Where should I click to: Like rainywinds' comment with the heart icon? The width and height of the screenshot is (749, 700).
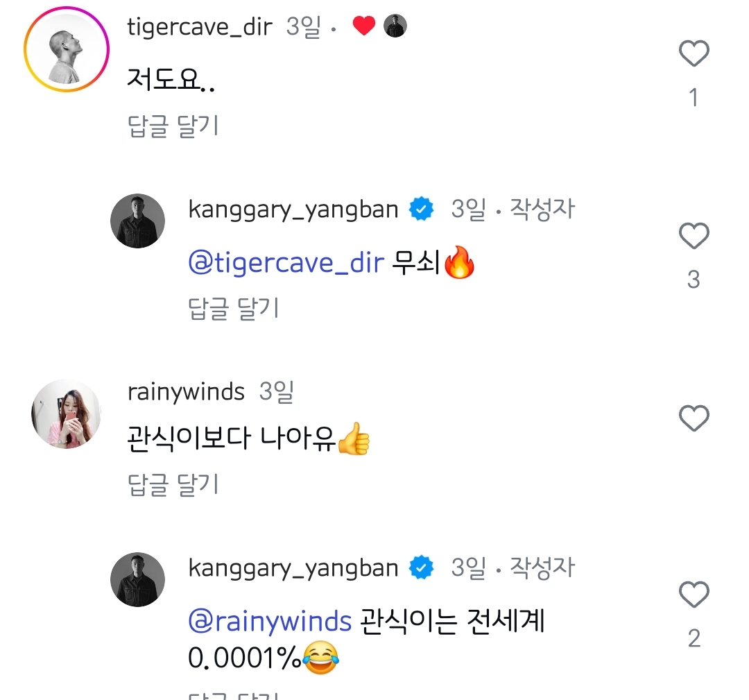coord(694,418)
